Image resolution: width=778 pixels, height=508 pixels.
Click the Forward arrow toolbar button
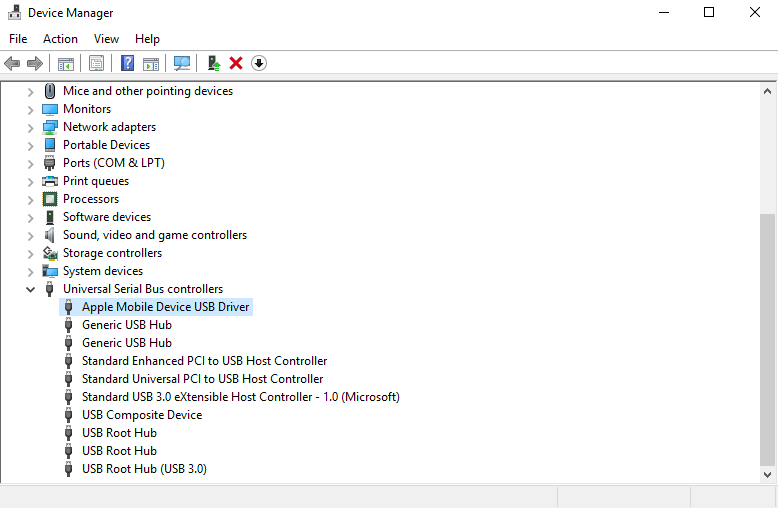tap(35, 63)
